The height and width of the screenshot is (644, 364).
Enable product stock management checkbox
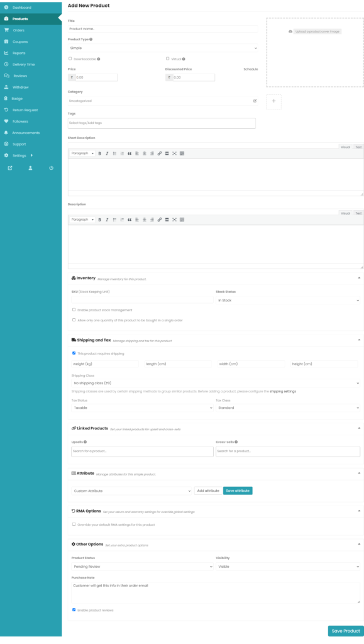tap(74, 309)
